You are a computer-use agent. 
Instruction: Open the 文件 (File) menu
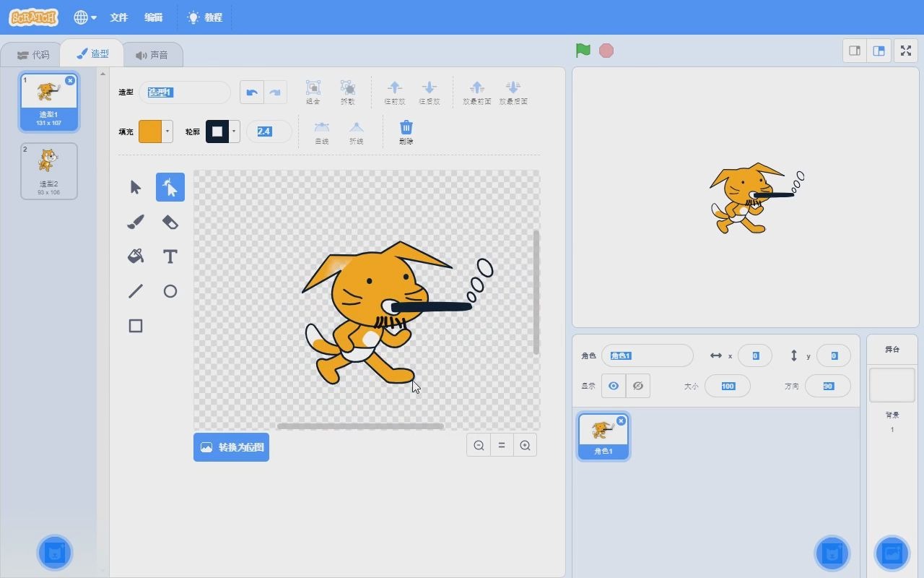[119, 17]
